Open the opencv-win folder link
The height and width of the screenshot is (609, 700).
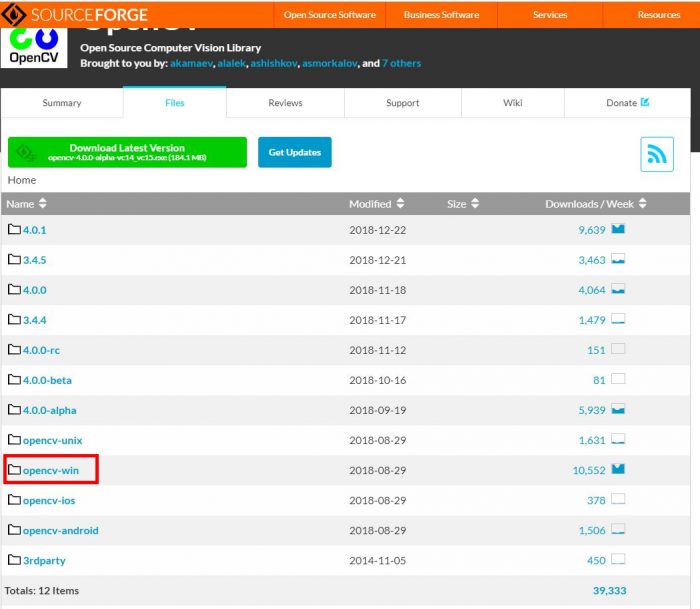(x=51, y=470)
